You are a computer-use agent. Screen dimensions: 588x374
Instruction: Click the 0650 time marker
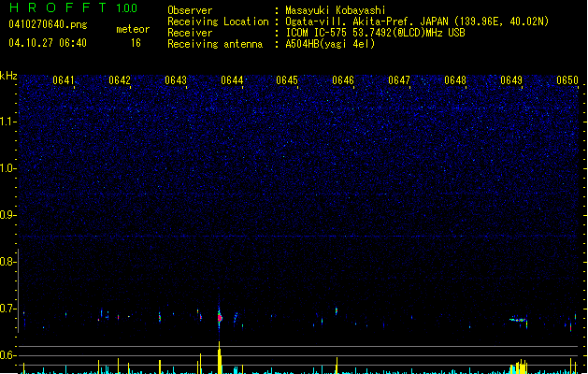[567, 80]
